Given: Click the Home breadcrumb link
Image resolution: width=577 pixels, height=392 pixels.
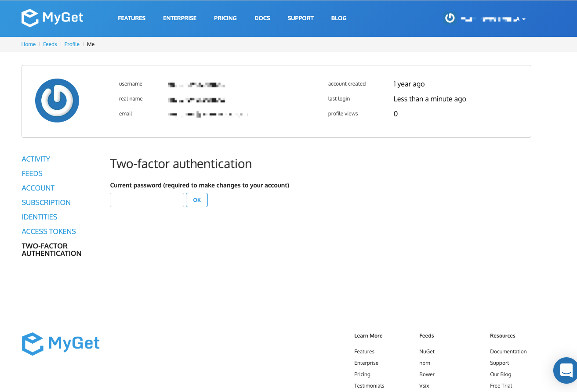Looking at the screenshot, I should coord(29,44).
